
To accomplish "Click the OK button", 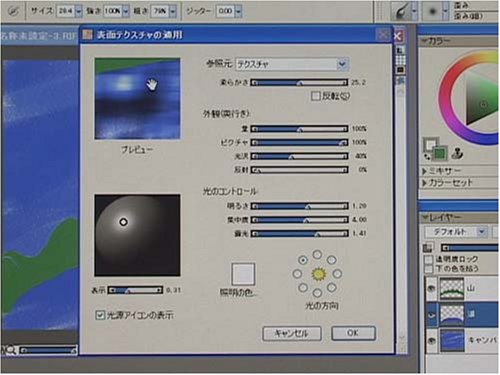I will point(353,333).
